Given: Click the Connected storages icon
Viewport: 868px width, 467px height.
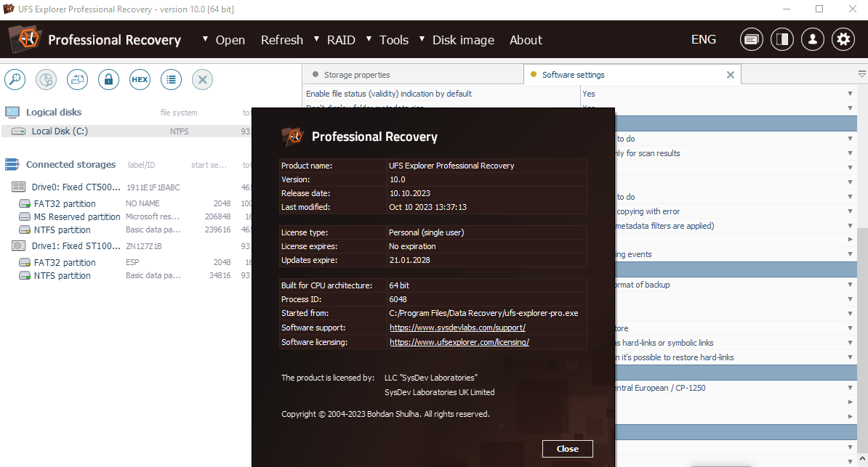Looking at the screenshot, I should 12,164.
